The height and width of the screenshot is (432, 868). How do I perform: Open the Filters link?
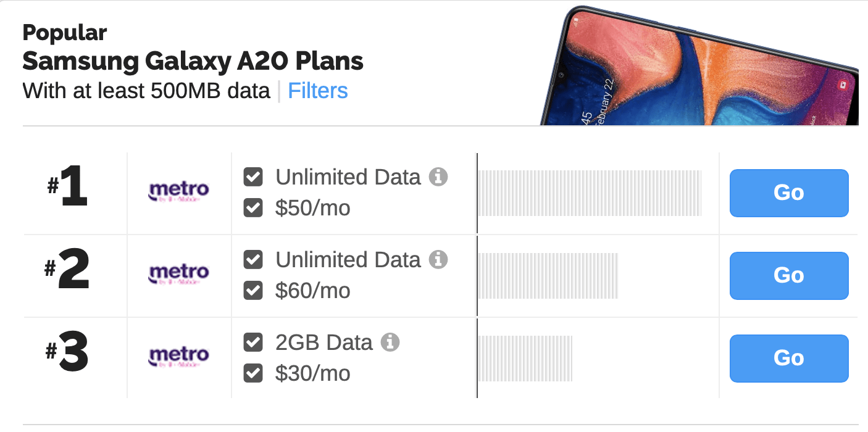click(318, 91)
